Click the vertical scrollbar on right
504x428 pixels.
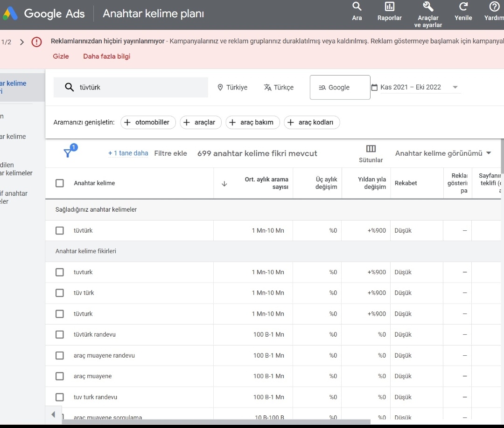pos(503,156)
